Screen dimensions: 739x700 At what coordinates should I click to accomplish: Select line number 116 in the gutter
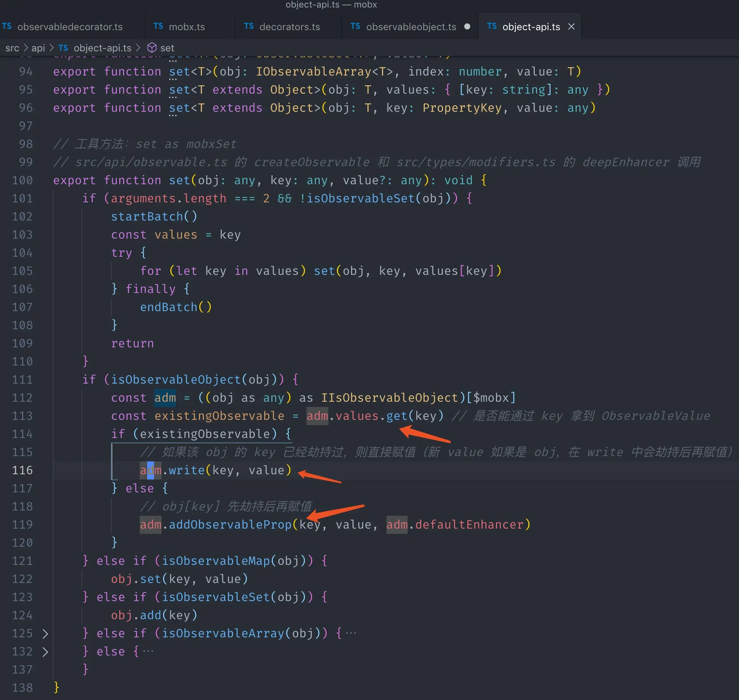click(x=23, y=470)
